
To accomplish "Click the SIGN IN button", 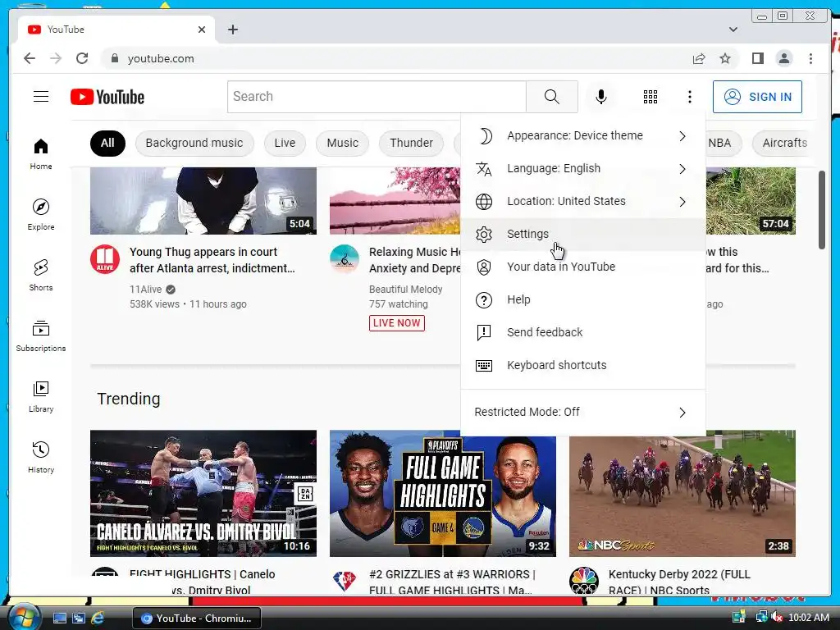I will [x=757, y=97].
